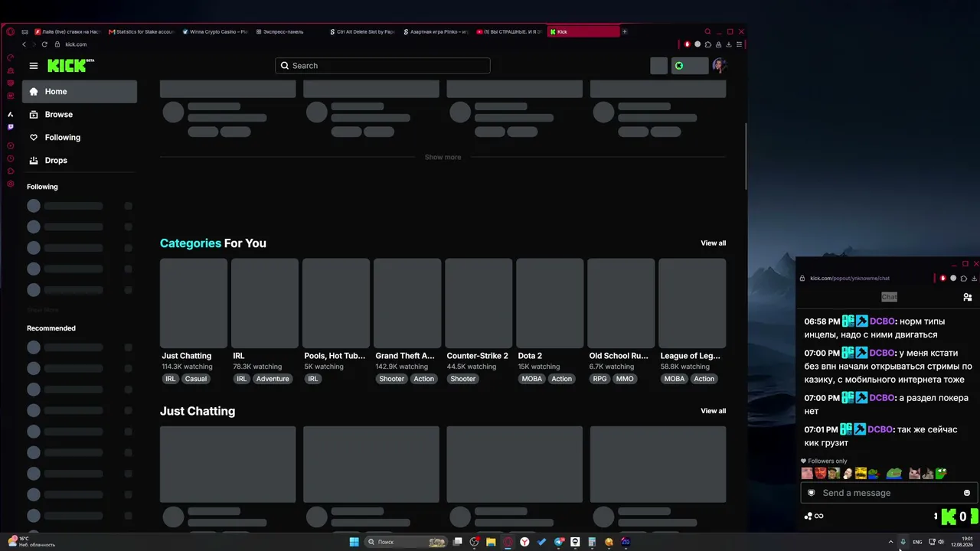Click the Kick Search field
Screen dimensions: 980x551
[x=383, y=66]
